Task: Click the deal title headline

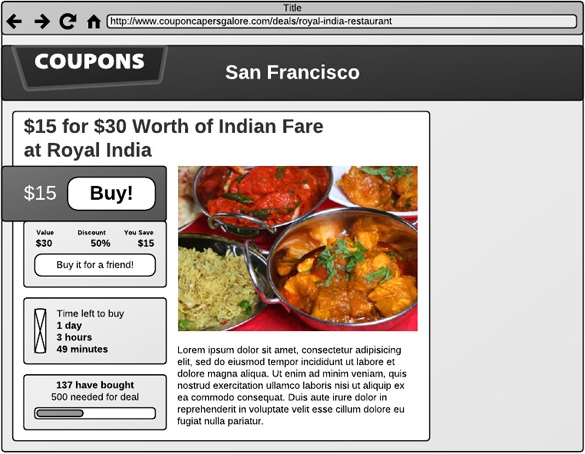Action: [173, 138]
